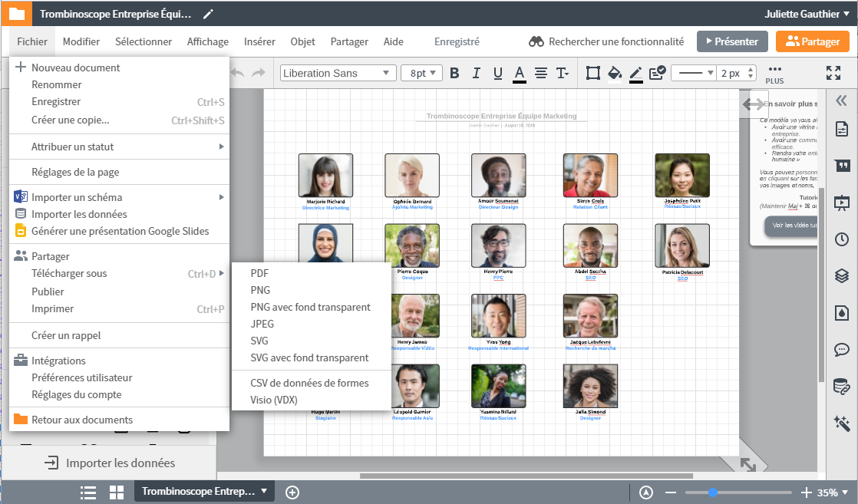Click the orange Partager button
Screen dimensions: 858x504
812,41
